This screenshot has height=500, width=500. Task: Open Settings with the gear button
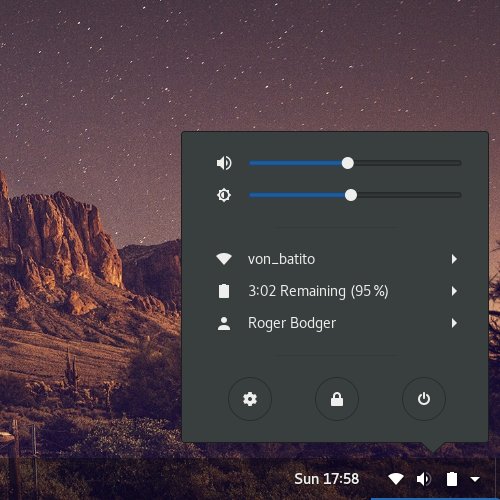tap(250, 399)
